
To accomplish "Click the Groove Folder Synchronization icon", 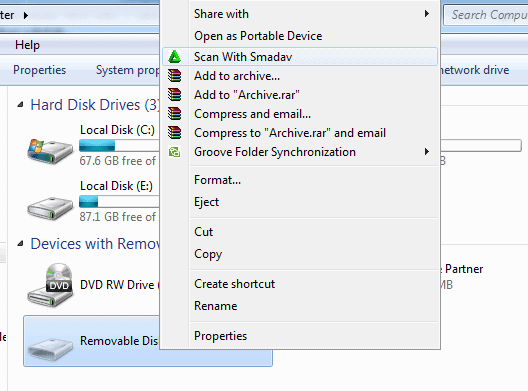I will tap(174, 152).
